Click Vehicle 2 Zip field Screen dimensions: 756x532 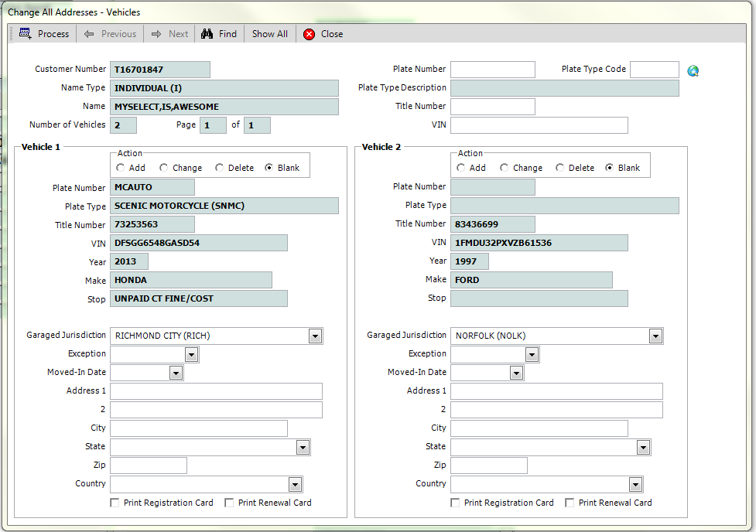point(489,465)
